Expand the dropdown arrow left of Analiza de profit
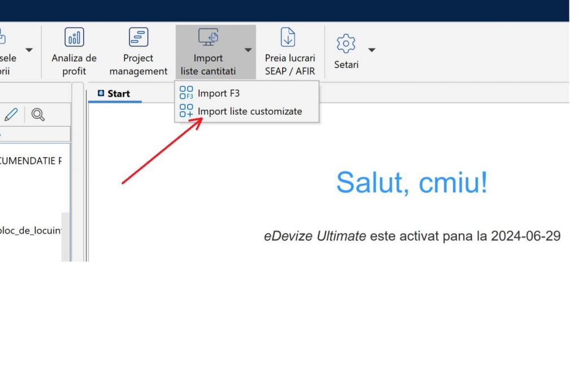 29,50
